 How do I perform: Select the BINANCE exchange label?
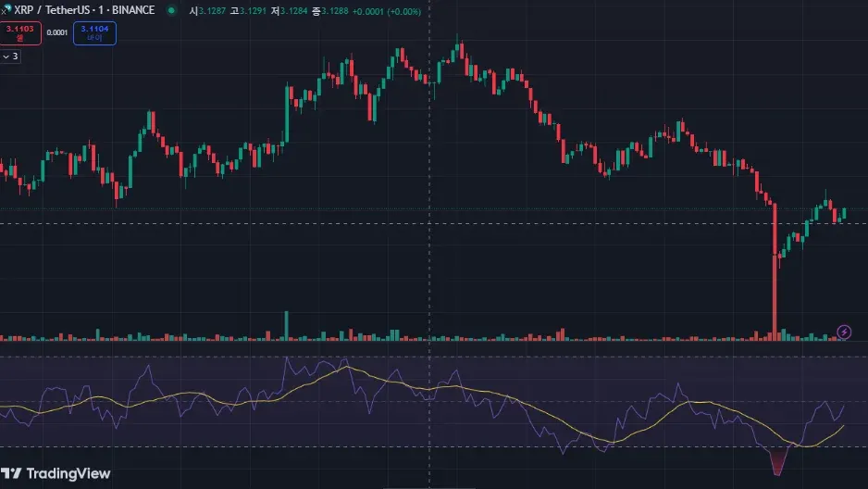tap(133, 10)
